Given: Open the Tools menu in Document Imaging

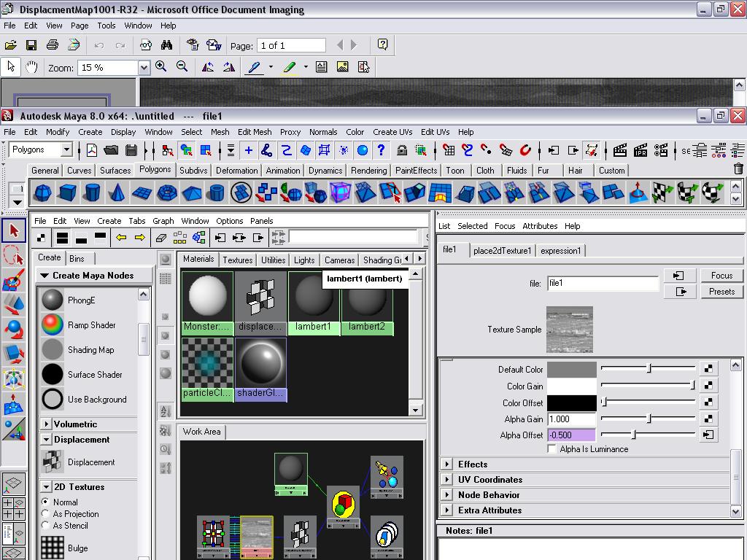Looking at the screenshot, I should (107, 26).
